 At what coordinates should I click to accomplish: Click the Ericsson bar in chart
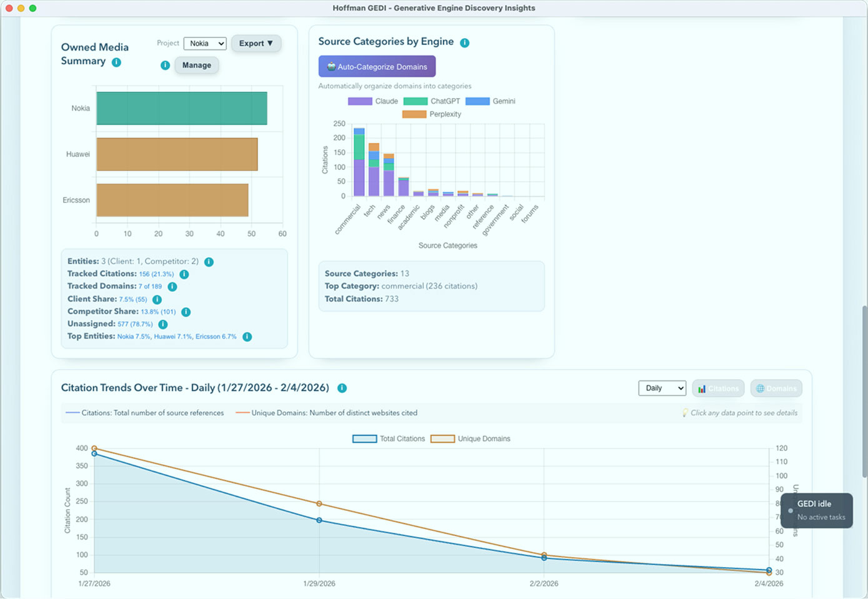click(172, 200)
